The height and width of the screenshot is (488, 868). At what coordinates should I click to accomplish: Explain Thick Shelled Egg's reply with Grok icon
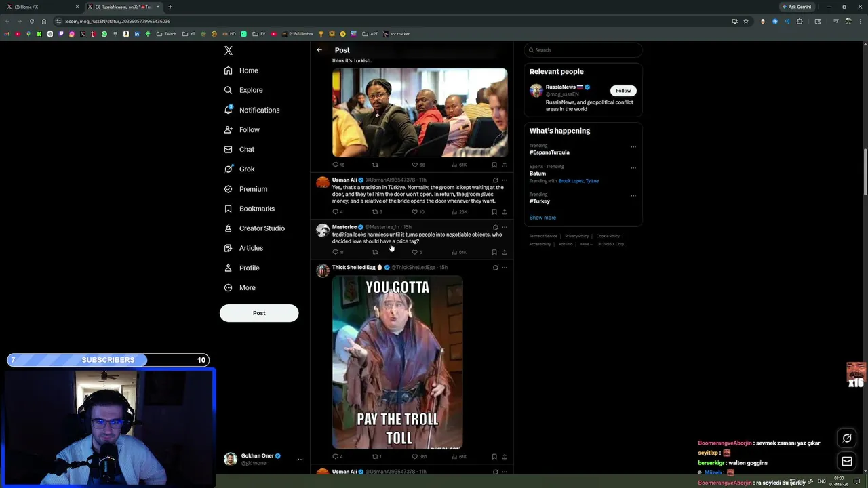[495, 268]
